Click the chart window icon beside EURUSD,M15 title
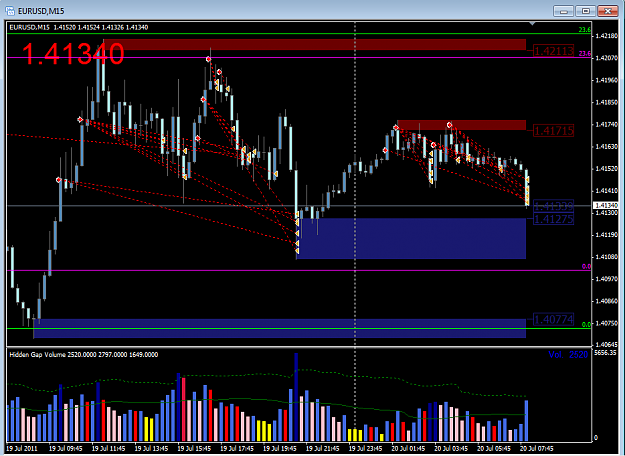Image resolution: width=625 pixels, height=456 pixels. 10,11
